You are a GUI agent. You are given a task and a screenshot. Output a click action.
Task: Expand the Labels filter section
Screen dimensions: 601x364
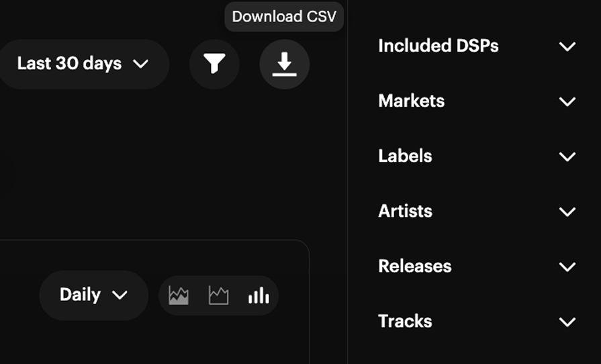click(x=477, y=156)
